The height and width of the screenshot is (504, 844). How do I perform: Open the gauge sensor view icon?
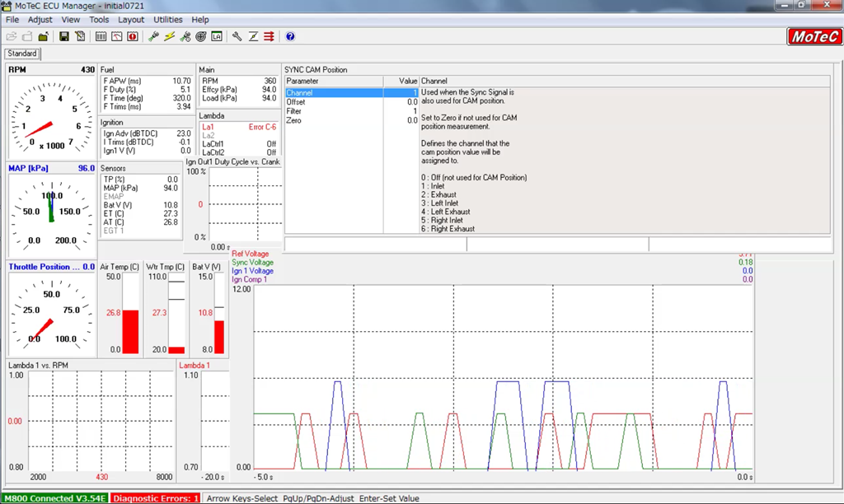116,36
